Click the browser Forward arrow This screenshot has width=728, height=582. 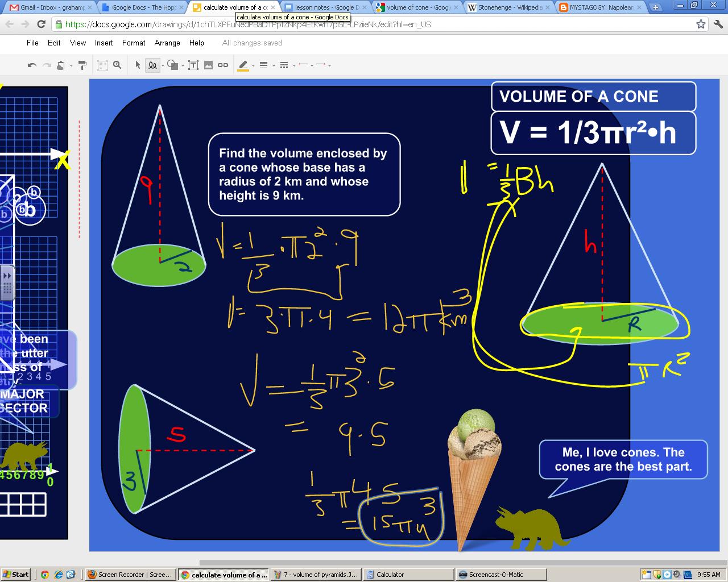tap(25, 24)
